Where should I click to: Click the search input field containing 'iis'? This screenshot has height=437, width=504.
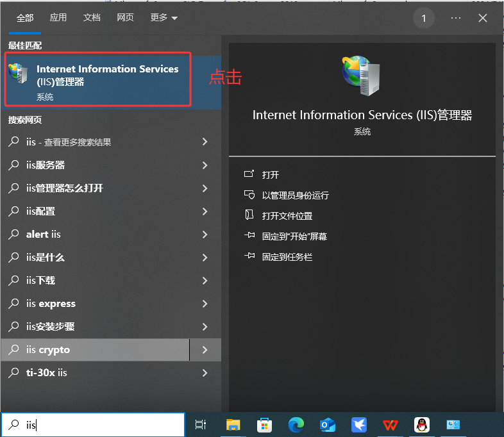[x=93, y=424]
